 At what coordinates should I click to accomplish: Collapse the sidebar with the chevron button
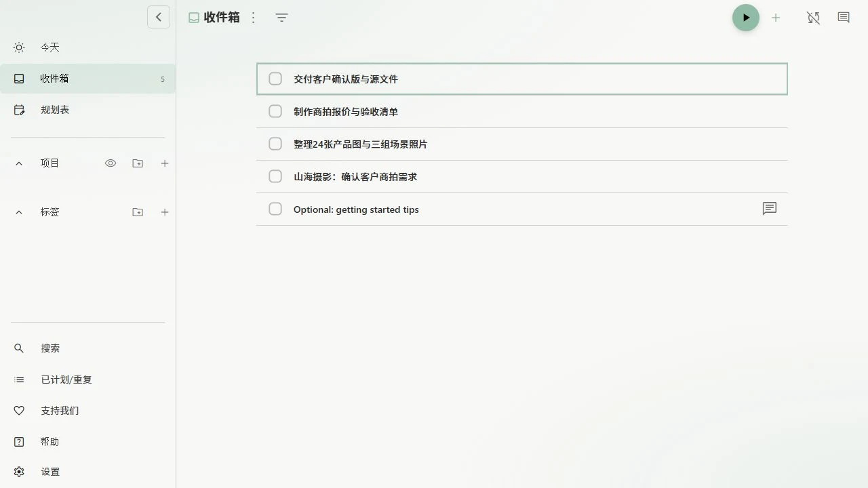tap(159, 17)
